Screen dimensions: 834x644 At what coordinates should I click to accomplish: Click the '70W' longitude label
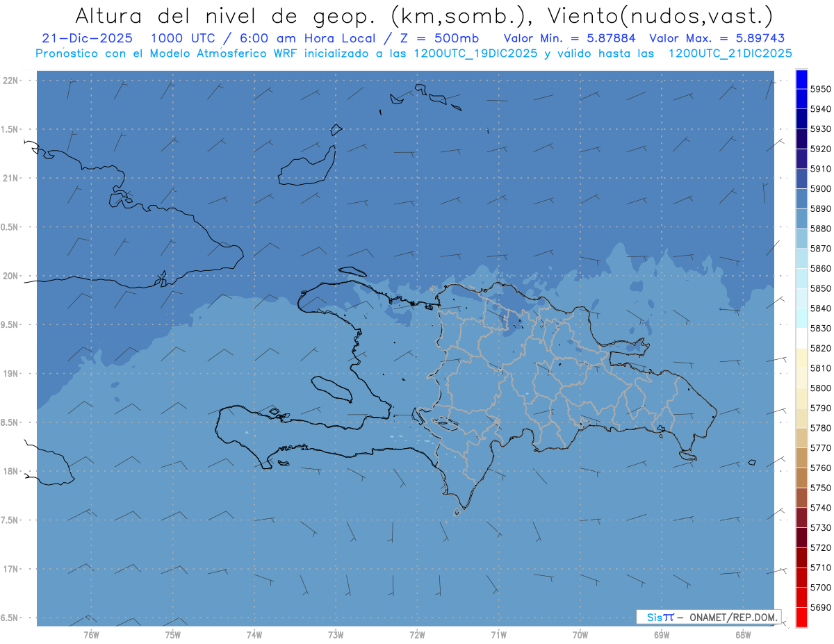(580, 634)
